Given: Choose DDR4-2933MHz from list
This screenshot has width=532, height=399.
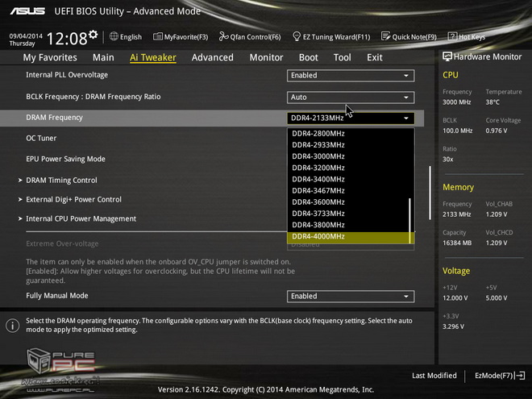Looking at the screenshot, I should point(348,145).
